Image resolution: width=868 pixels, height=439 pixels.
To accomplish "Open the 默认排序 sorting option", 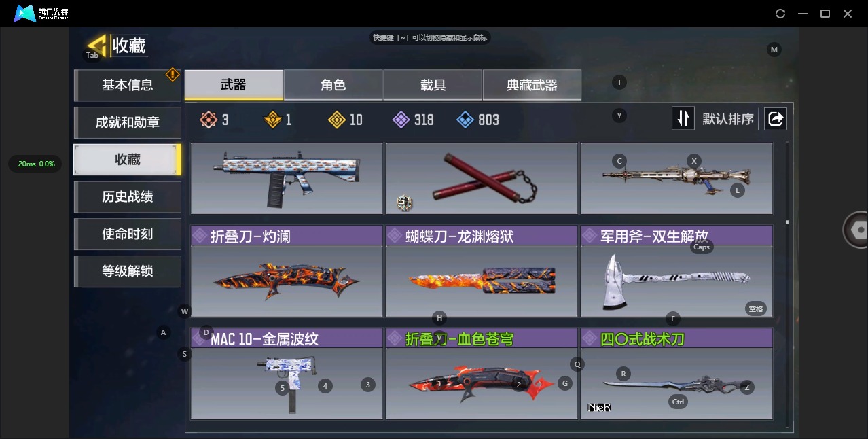I will (x=728, y=119).
